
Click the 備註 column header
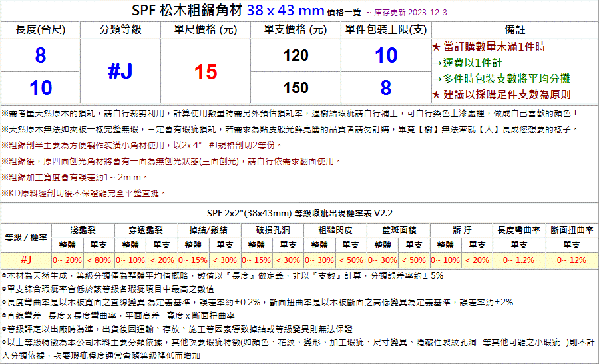point(514,29)
